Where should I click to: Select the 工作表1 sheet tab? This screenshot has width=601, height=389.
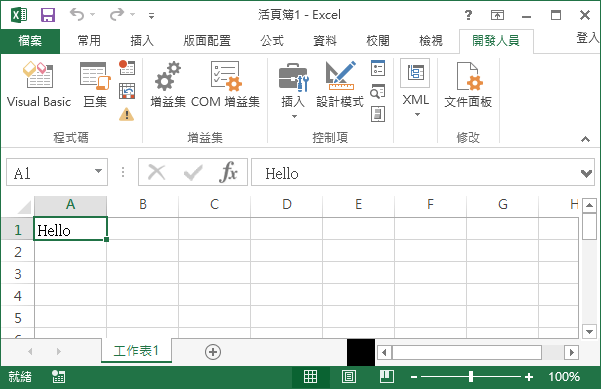click(x=136, y=351)
